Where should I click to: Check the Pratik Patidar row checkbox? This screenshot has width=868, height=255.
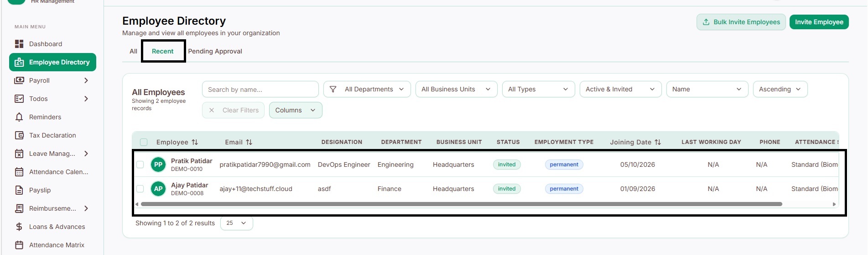140,165
